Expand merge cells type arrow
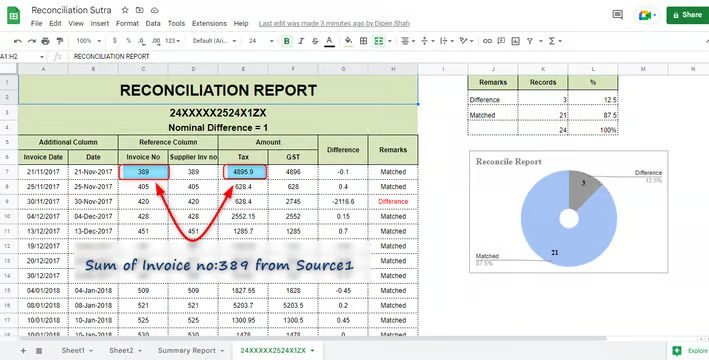The image size is (709, 360). [x=389, y=41]
